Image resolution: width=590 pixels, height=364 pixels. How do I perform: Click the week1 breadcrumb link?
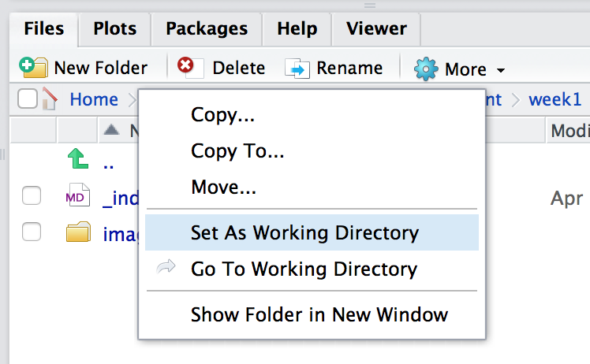555,99
